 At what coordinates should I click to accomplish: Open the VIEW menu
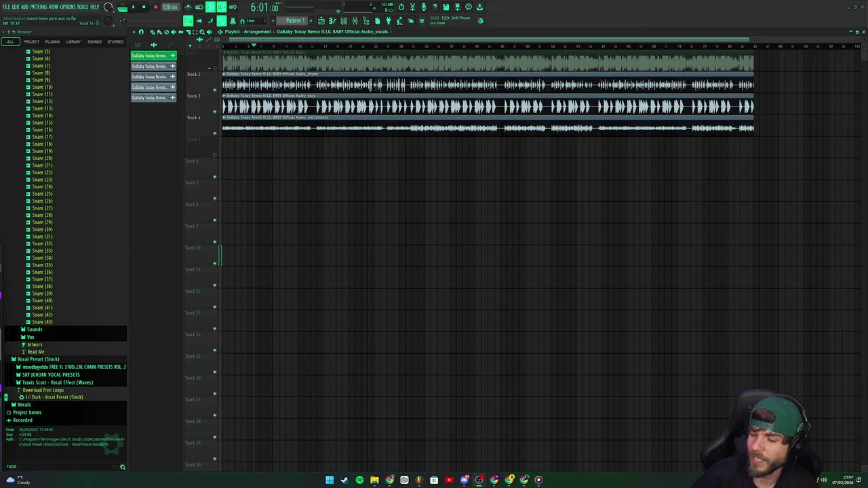[x=54, y=7]
